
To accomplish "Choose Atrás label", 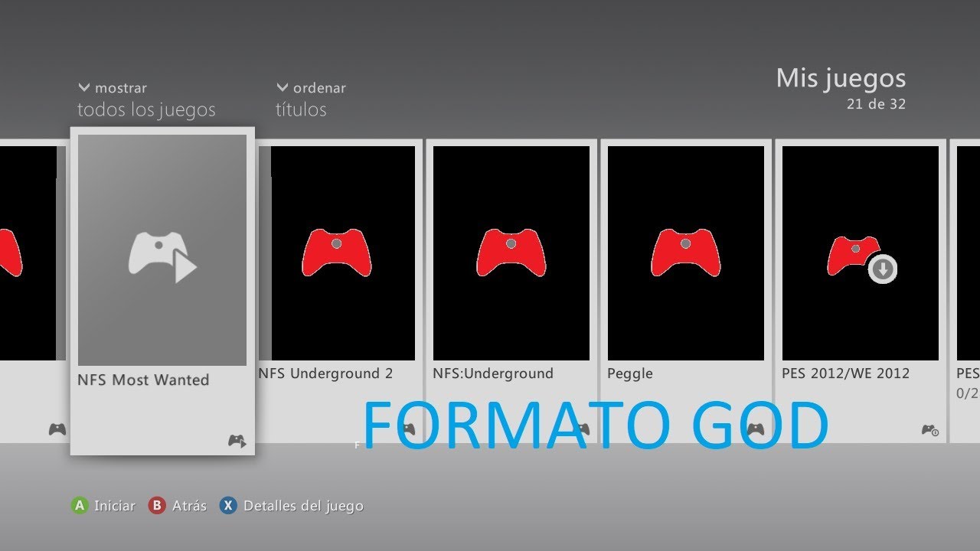I will click(x=189, y=506).
